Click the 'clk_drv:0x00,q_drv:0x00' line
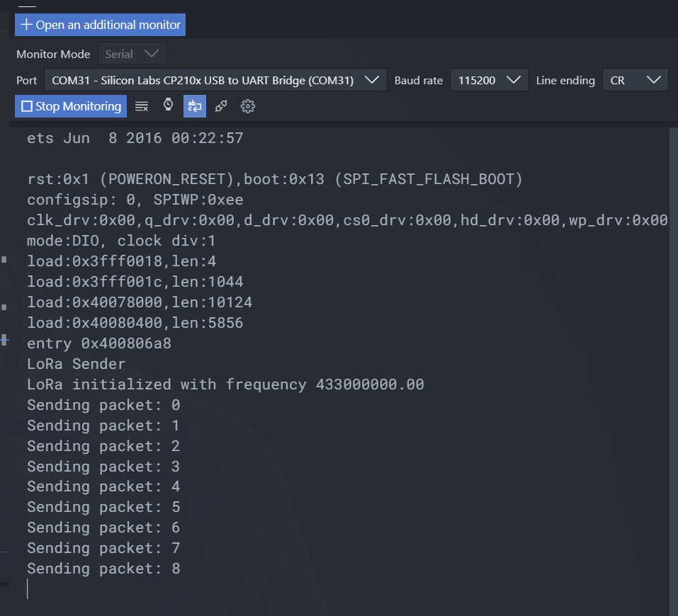The height and width of the screenshot is (616, 678). [x=347, y=220]
